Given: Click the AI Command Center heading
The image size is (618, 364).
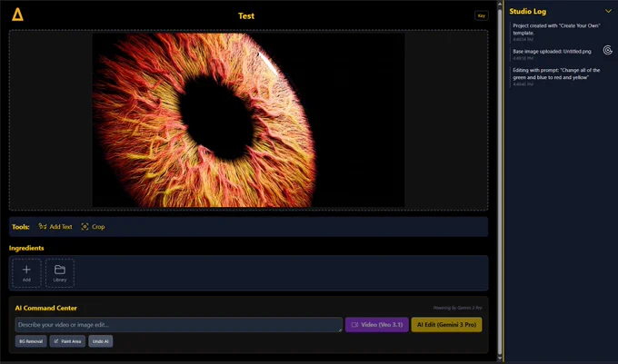Looking at the screenshot, I should (x=46, y=308).
